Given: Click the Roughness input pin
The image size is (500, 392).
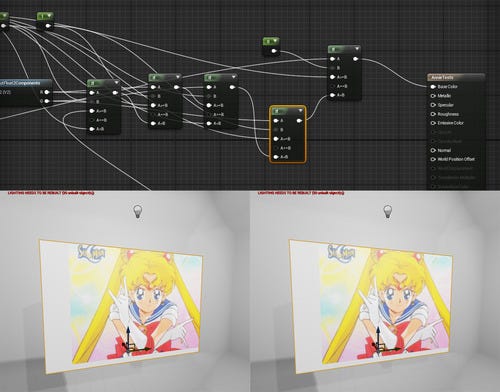Looking at the screenshot, I should click(433, 114).
